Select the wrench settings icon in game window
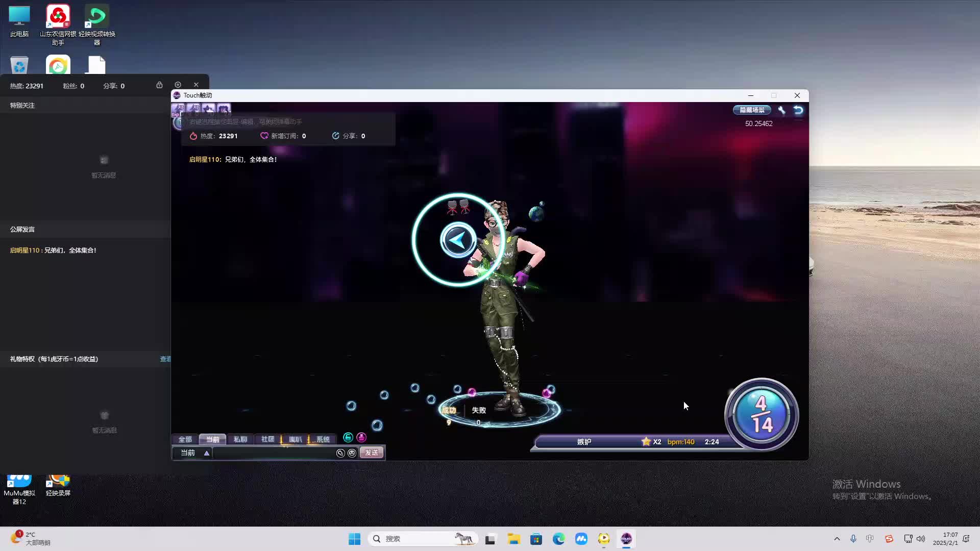This screenshot has width=980, height=551. pyautogui.click(x=782, y=110)
